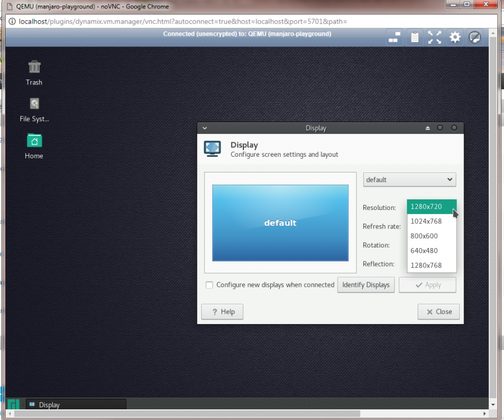The height and width of the screenshot is (420, 504).
Task: Shade the Display window with the eject-shaped icon
Action: click(x=428, y=128)
